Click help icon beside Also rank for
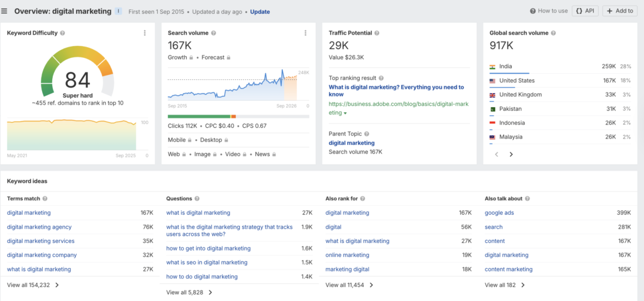This screenshot has height=301, width=644. pos(362,198)
